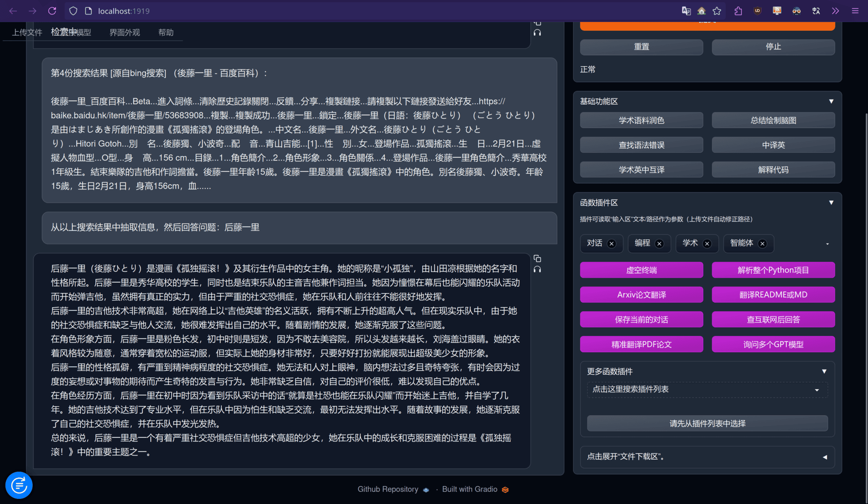The width and height of the screenshot is (868, 504).
Task: Launch the 虚空终端 plugin
Action: click(x=641, y=270)
